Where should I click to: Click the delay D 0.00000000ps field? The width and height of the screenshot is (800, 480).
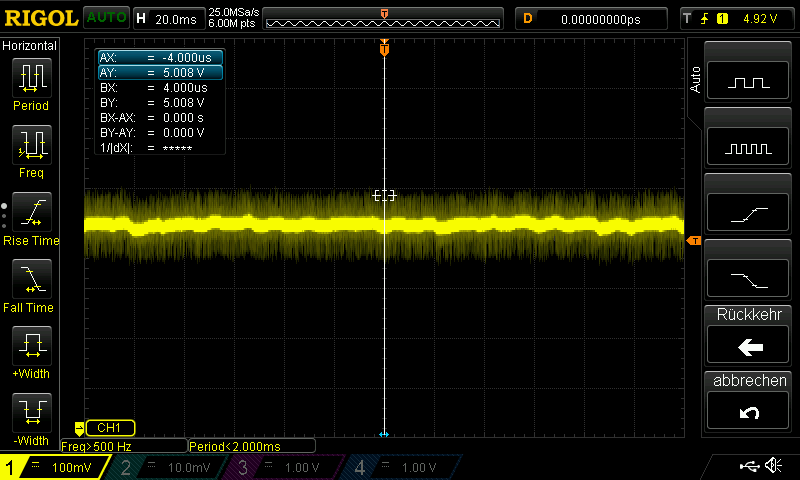[x=591, y=19]
